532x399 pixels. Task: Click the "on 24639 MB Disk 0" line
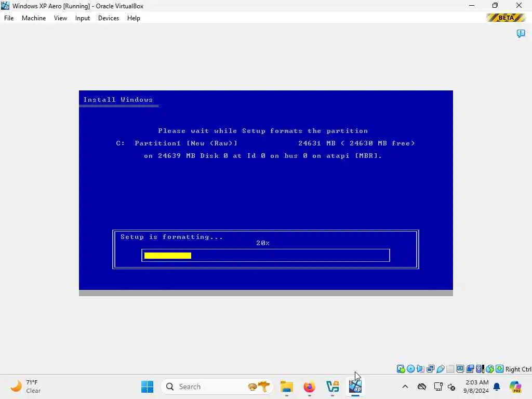(263, 156)
